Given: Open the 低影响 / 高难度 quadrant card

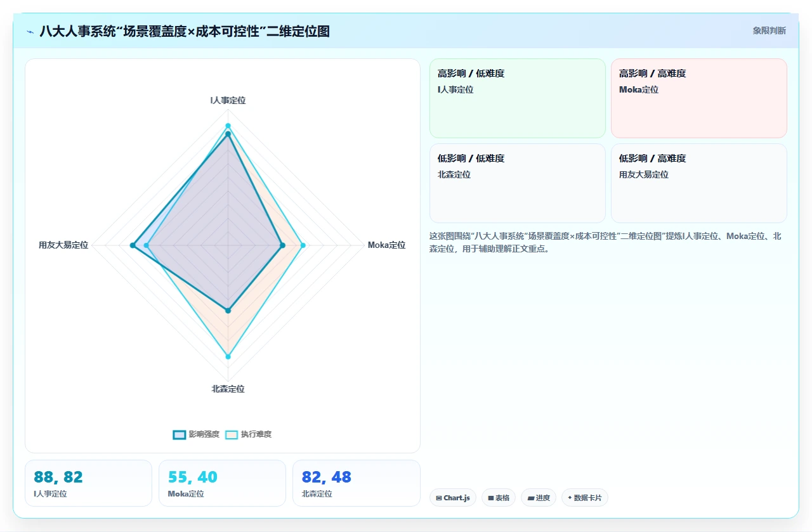Looking at the screenshot, I should coord(699,183).
